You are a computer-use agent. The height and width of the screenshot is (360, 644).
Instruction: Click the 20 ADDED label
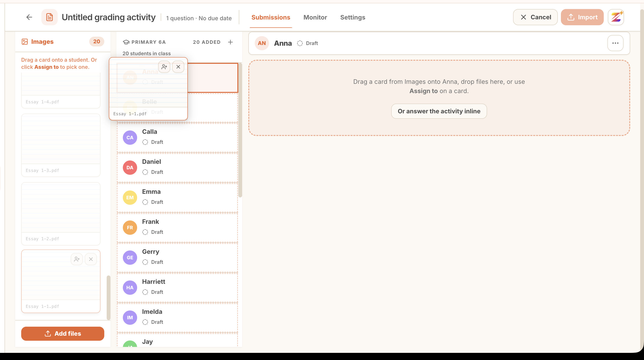pos(207,42)
